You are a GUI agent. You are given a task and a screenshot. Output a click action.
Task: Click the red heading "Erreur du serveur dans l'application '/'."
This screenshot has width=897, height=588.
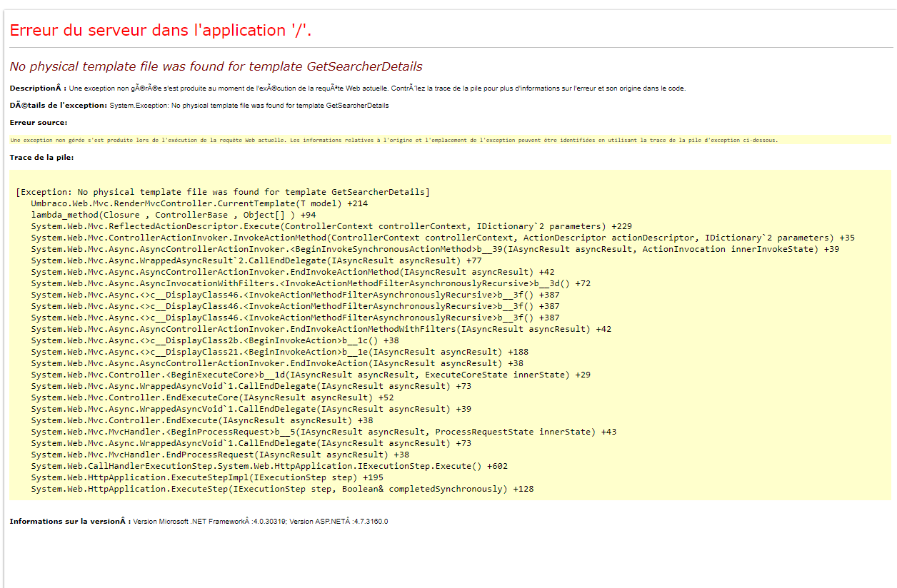tap(161, 30)
